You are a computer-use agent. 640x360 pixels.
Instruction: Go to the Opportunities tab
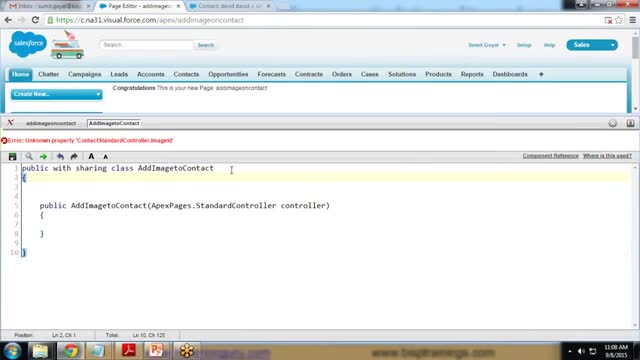[x=228, y=74]
